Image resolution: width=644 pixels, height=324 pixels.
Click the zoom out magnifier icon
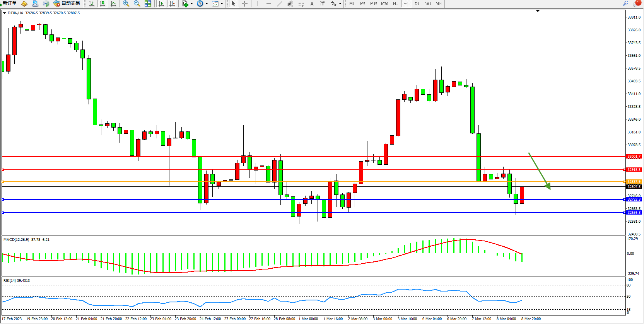tap(137, 3)
